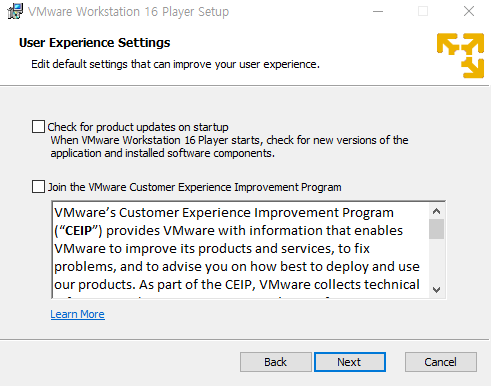491x386 pixels.
Task: Click the 'Edit default settings' subtitle text
Action: pos(175,64)
